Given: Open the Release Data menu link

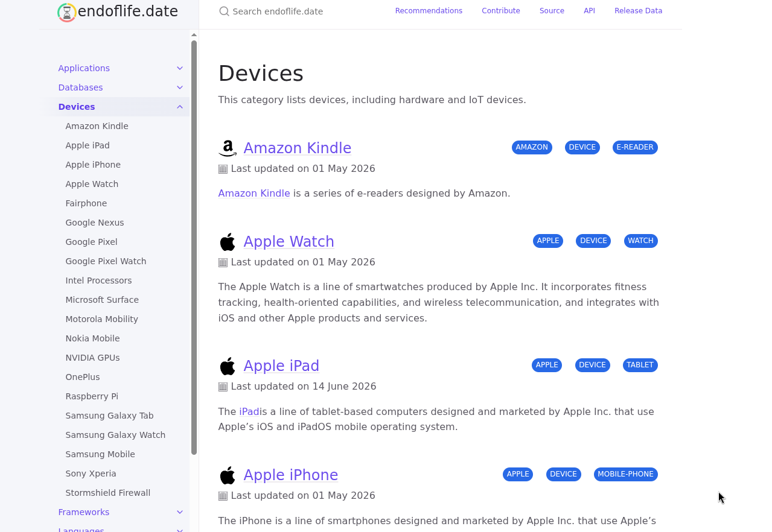Looking at the screenshot, I should (638, 11).
